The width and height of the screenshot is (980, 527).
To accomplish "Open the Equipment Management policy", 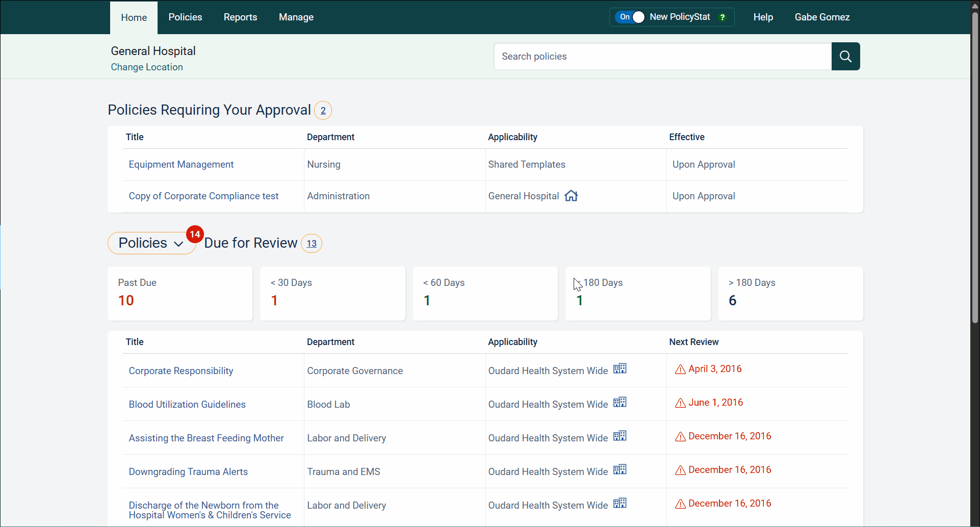I will pyautogui.click(x=181, y=165).
